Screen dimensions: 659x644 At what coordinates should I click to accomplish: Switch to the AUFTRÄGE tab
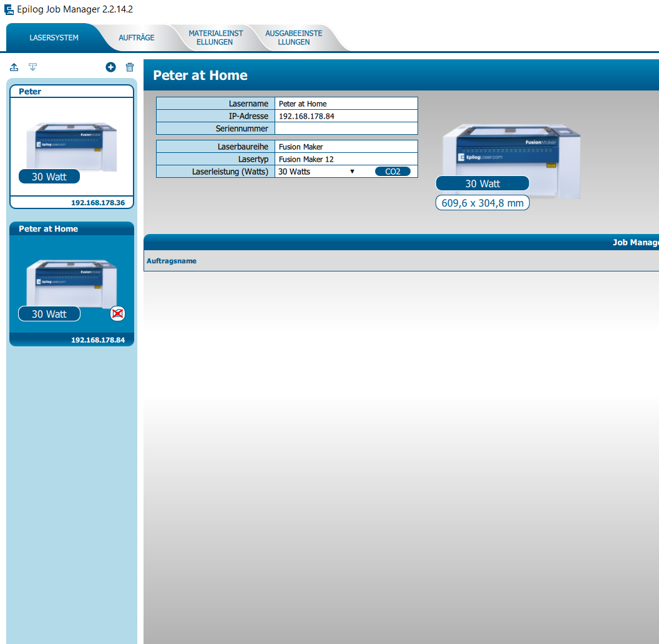click(x=136, y=37)
